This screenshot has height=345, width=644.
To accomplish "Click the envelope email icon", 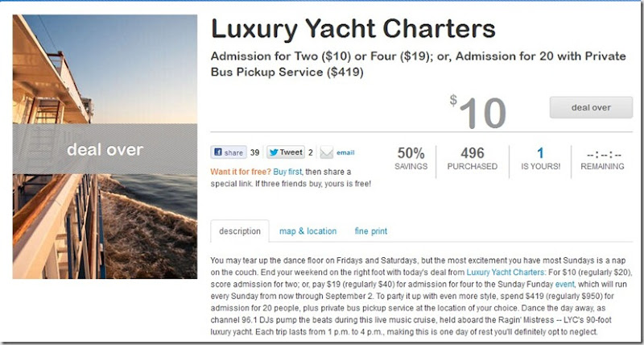I will coord(326,152).
